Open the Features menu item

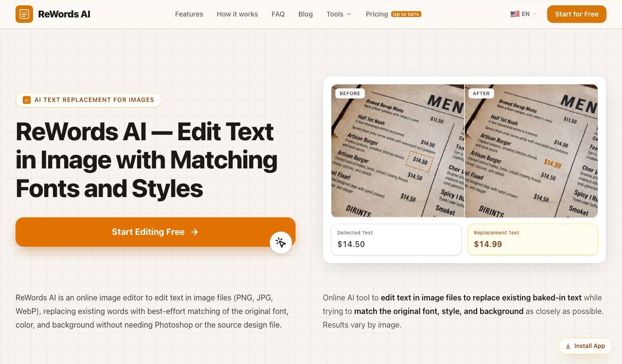point(189,14)
